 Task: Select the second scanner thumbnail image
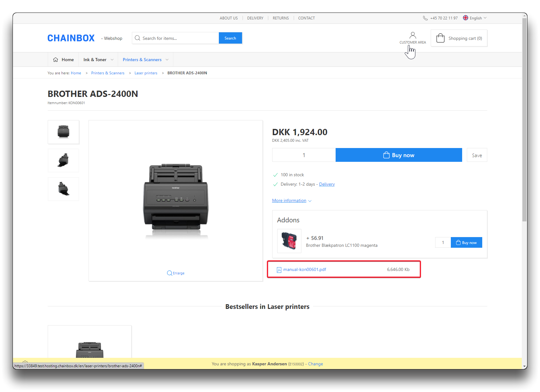tap(63, 161)
